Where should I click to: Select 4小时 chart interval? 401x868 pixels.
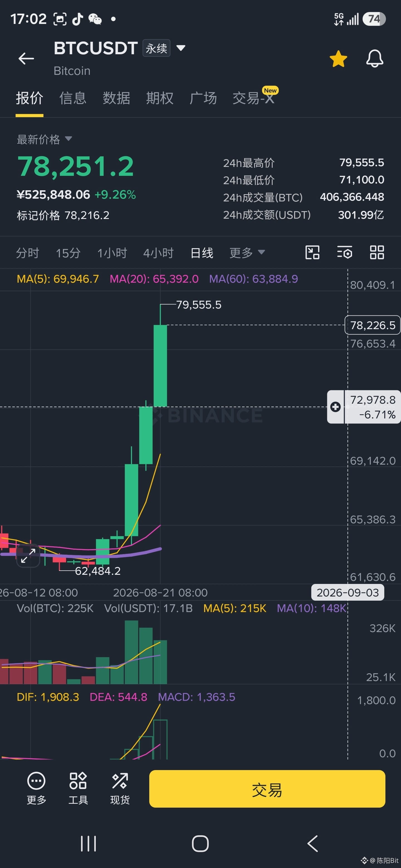click(x=158, y=253)
